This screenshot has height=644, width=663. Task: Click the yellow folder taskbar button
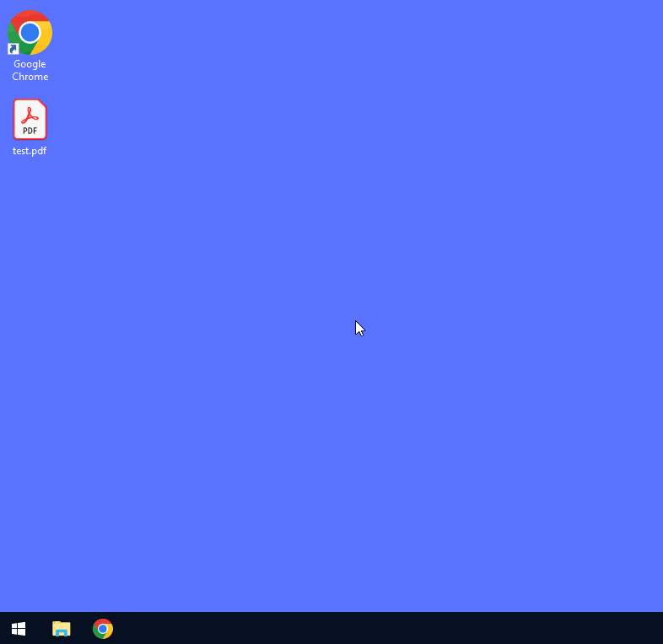click(x=62, y=629)
